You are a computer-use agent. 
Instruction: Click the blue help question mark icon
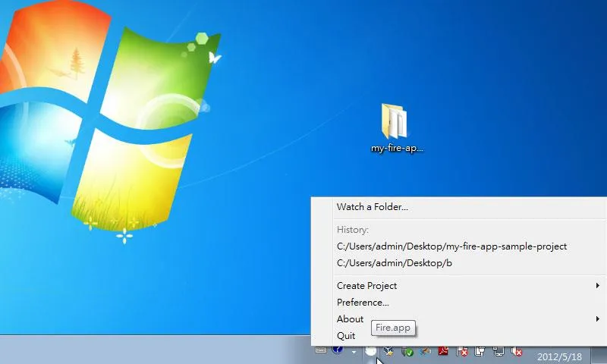point(338,350)
